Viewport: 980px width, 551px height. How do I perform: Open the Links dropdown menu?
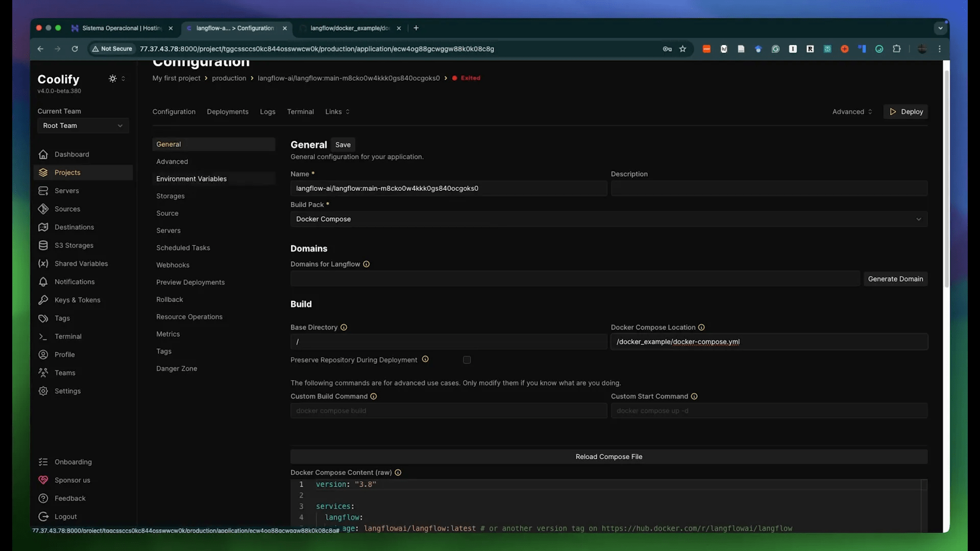point(337,112)
